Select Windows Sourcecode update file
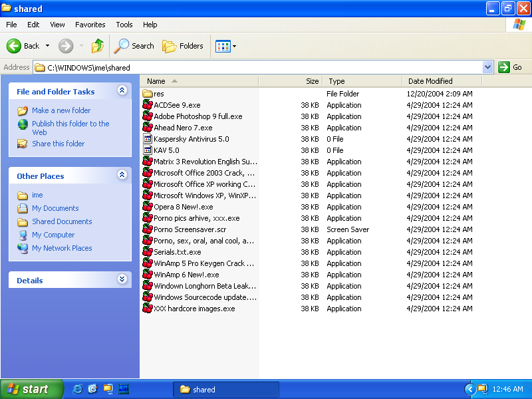The height and width of the screenshot is (399, 532). pyautogui.click(x=205, y=297)
